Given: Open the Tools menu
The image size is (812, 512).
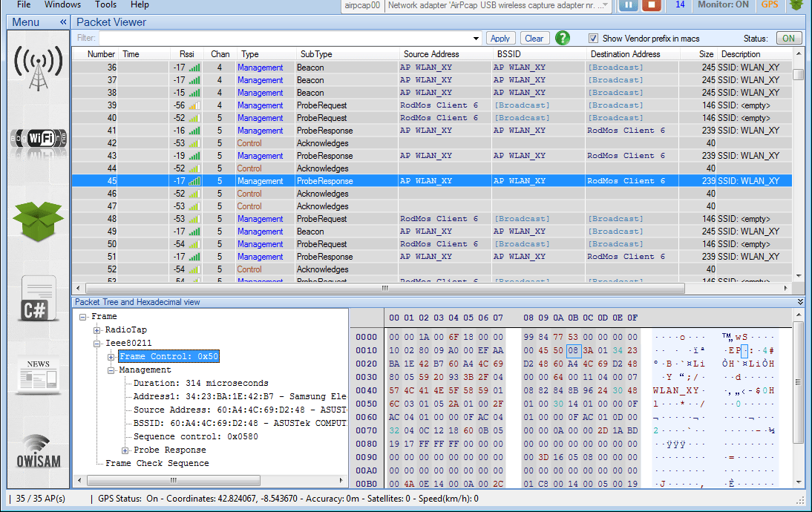Looking at the screenshot, I should click(x=105, y=4).
